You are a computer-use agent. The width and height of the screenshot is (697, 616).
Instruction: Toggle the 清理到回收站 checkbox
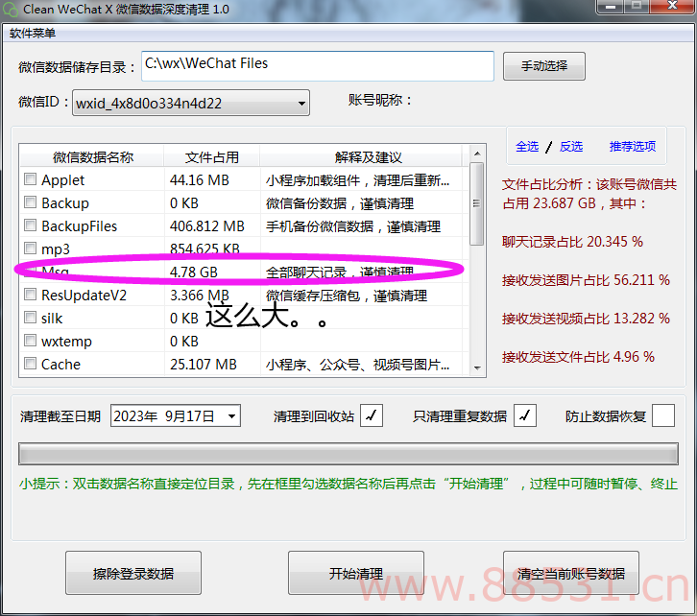pos(372,415)
